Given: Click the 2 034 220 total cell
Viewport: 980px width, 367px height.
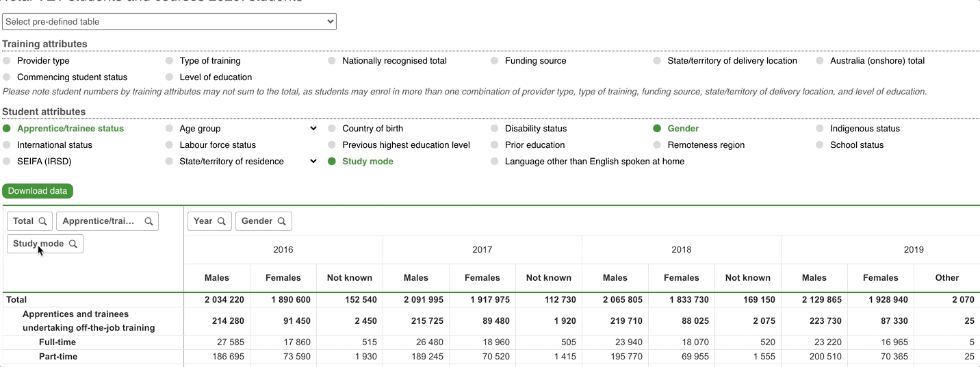Looking at the screenshot, I should [217, 300].
